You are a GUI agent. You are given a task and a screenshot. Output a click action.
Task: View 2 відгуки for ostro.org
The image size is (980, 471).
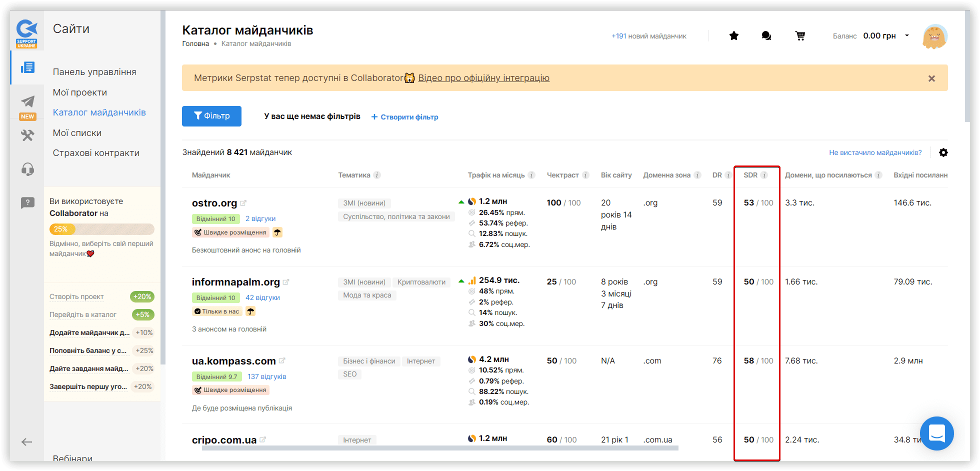pos(260,218)
